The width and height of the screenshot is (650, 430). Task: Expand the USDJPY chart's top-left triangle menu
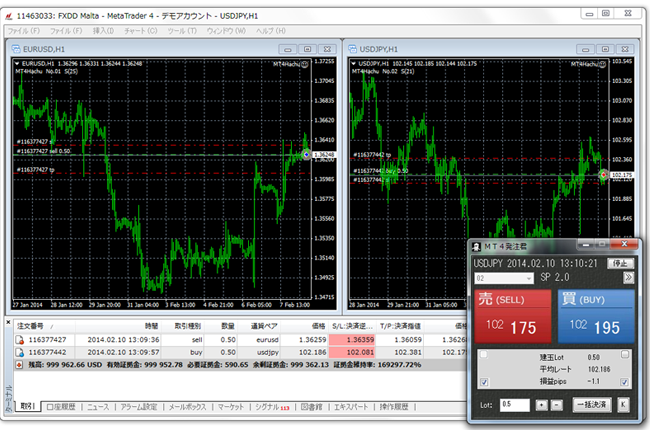[354, 63]
